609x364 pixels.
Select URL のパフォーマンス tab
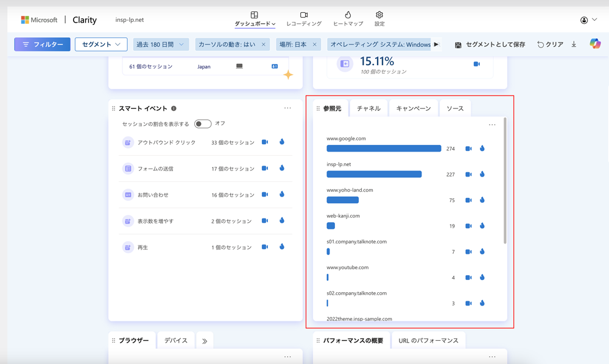click(428, 340)
